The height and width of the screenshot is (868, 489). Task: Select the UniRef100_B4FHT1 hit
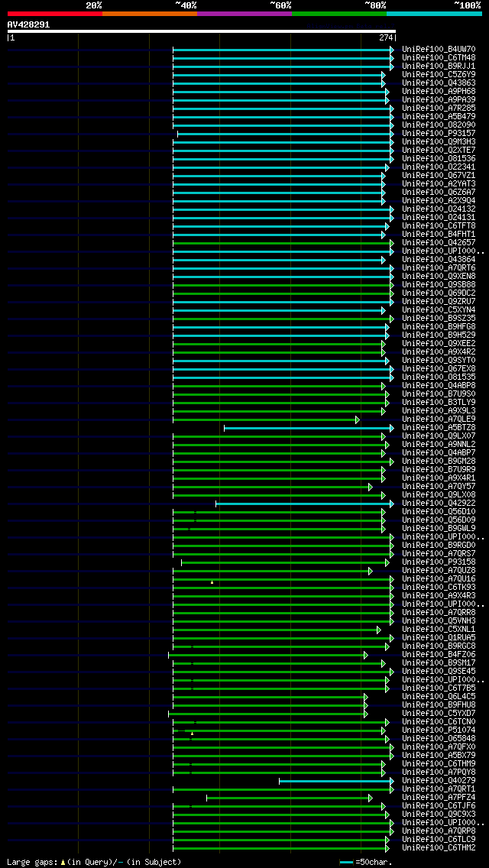pyautogui.click(x=439, y=234)
